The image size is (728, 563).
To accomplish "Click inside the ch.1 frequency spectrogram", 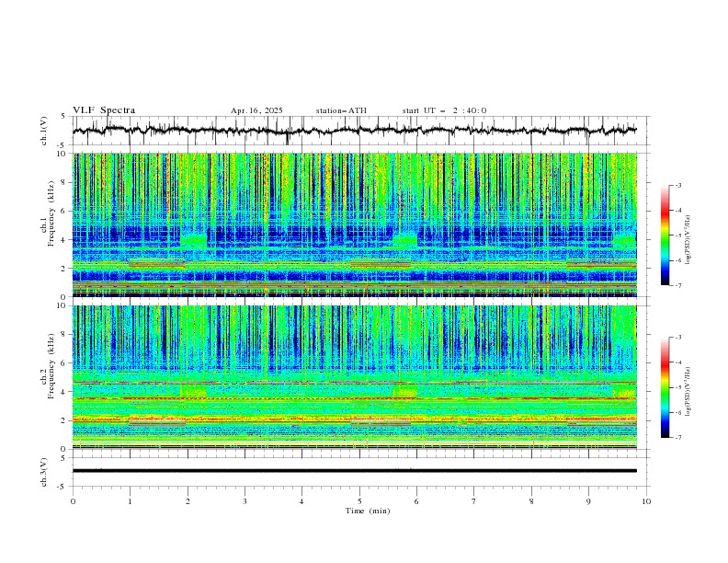I will click(x=354, y=224).
